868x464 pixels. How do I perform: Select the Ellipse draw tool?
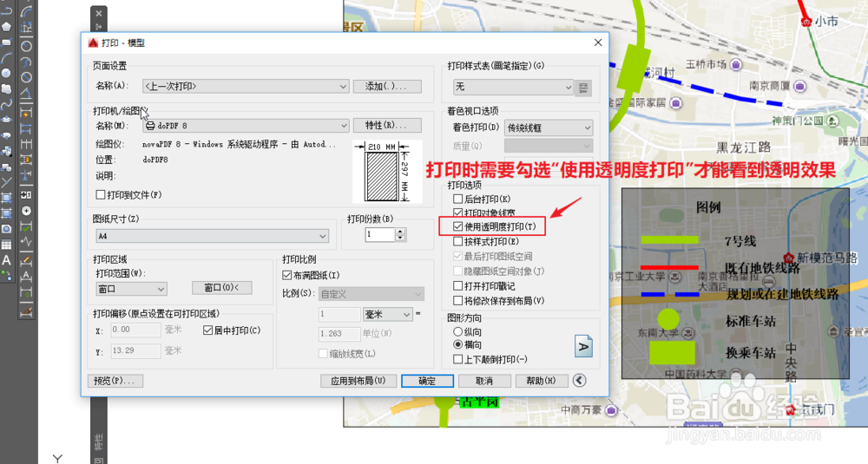tap(6, 120)
